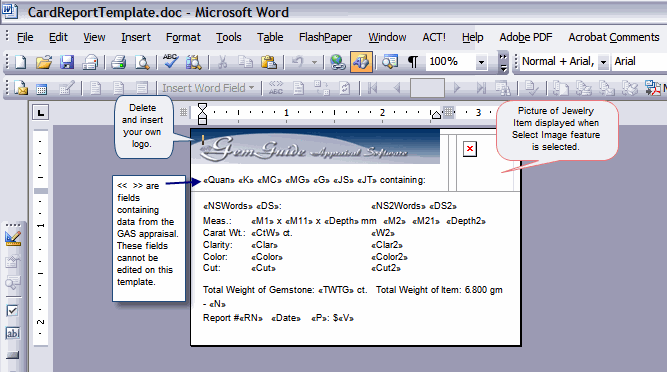The image size is (667, 372).
Task: Click the E-mail envelope toolbar icon
Action: point(90,62)
